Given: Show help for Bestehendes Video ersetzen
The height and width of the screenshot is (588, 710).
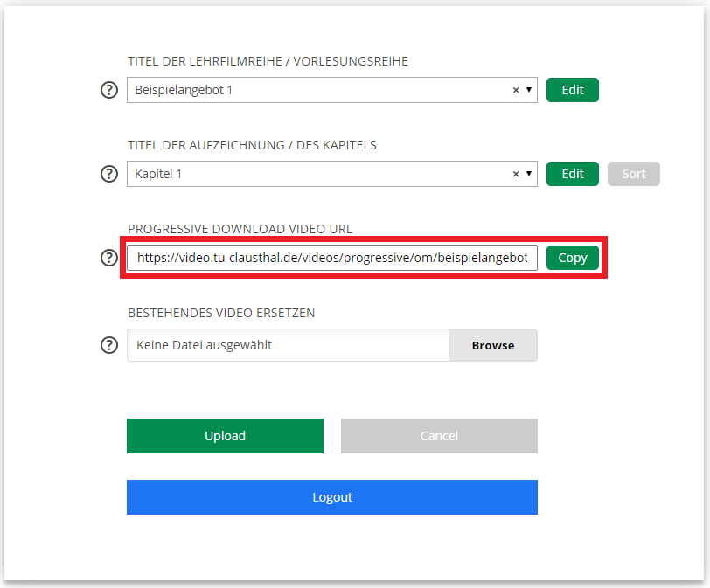Looking at the screenshot, I should pos(109,345).
